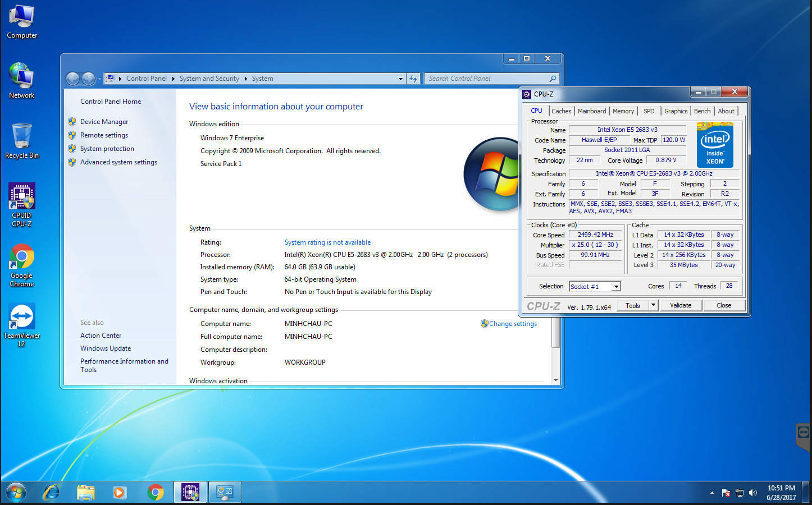Screen dimensions: 812x505
Task: Switch to the CPU tab in CPU-Z
Action: pos(536,111)
